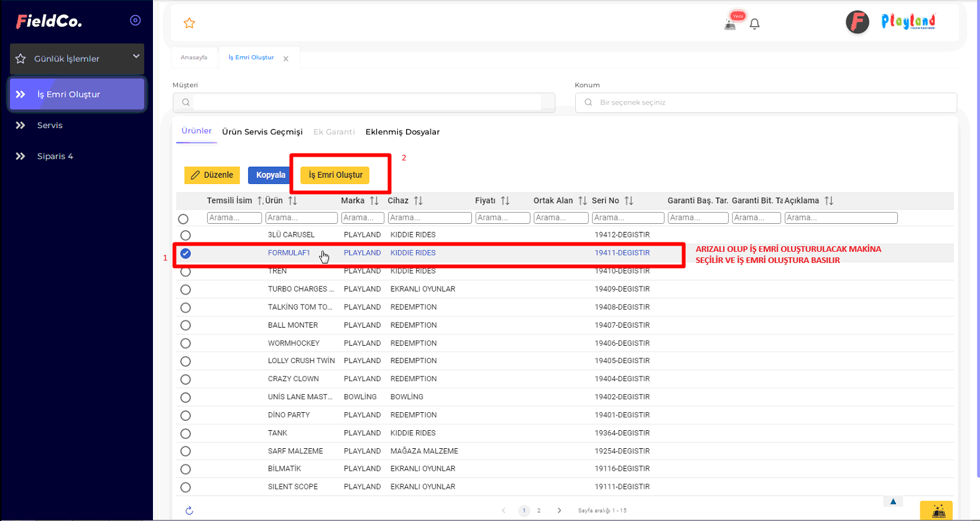
Task: Sort by Marka column arrows
Action: (x=374, y=201)
